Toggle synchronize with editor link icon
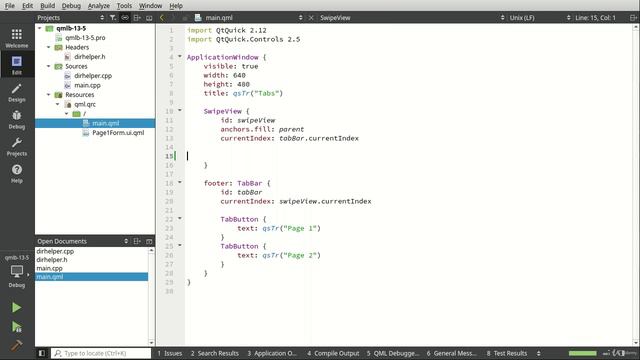 click(x=125, y=18)
